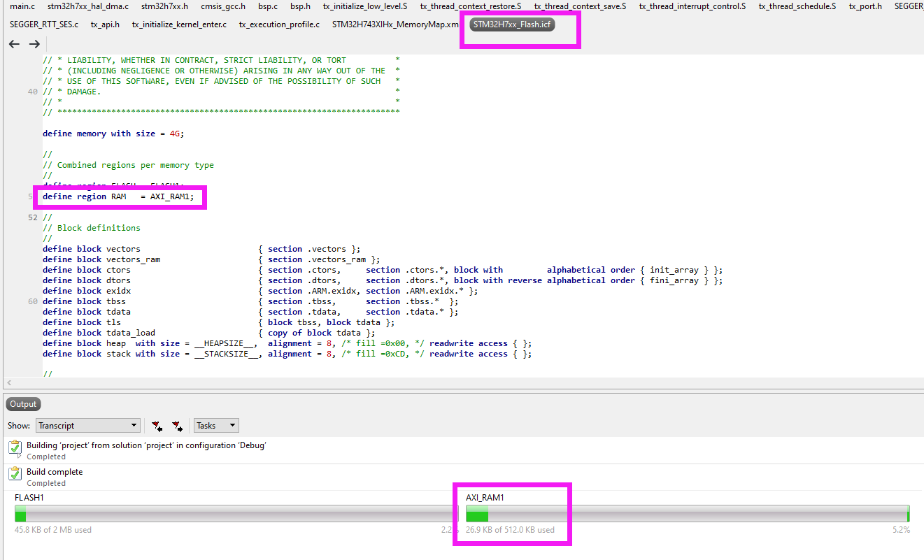Viewport: 924px width, 560px height.
Task: Click the AXI_RAM1 memory usage bar
Action: click(x=688, y=513)
